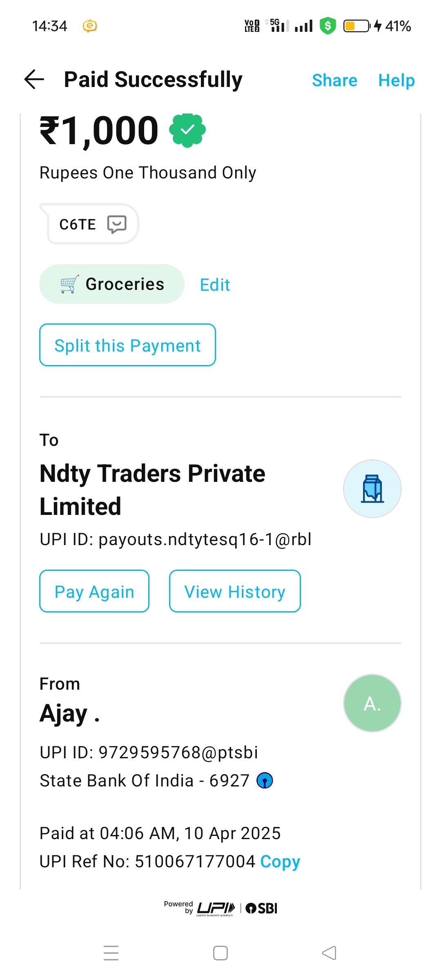Select the Groceries category chip
Image resolution: width=441 pixels, height=980 pixels.
pyautogui.click(x=125, y=284)
